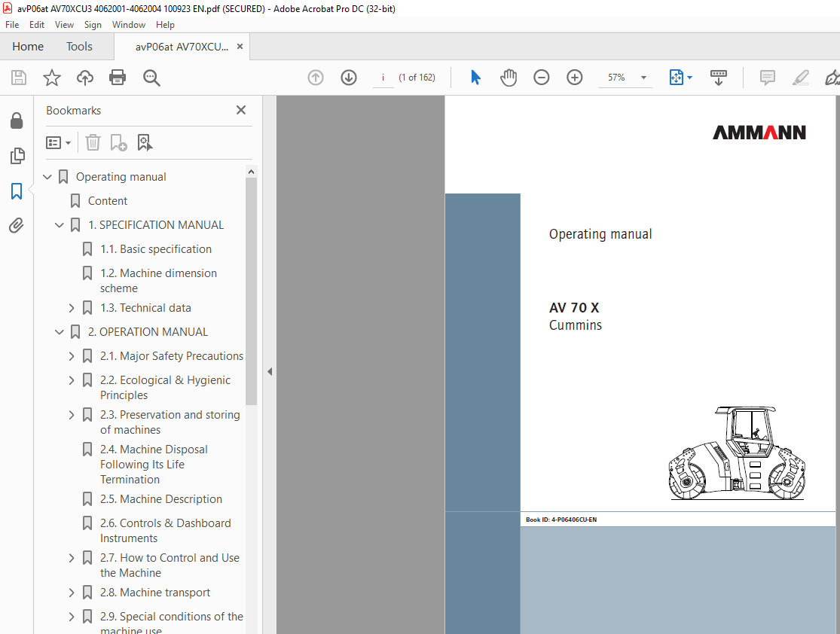Viewport: 840px width, 634px height.
Task: Expand 2.9. Special conditions bookmark
Action: (x=72, y=617)
